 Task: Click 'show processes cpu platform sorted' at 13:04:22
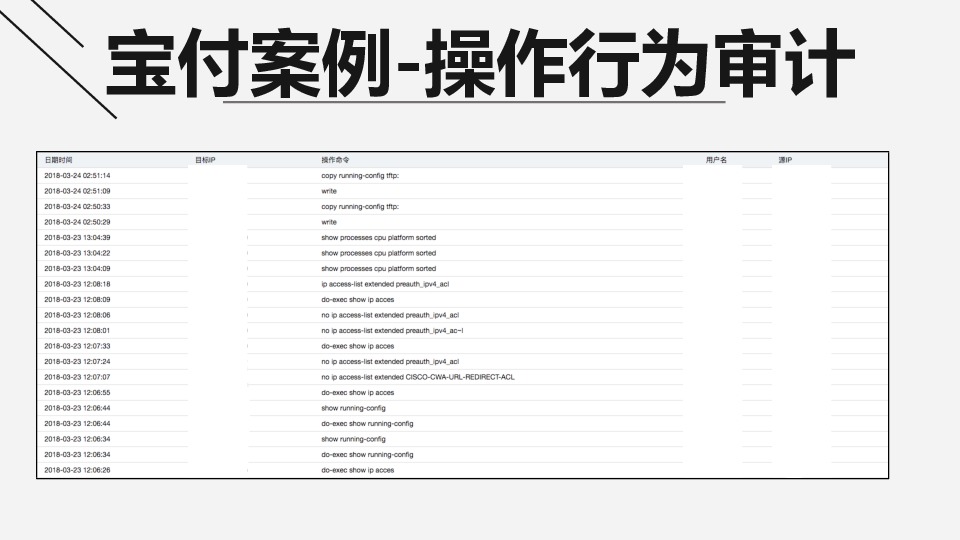point(378,253)
